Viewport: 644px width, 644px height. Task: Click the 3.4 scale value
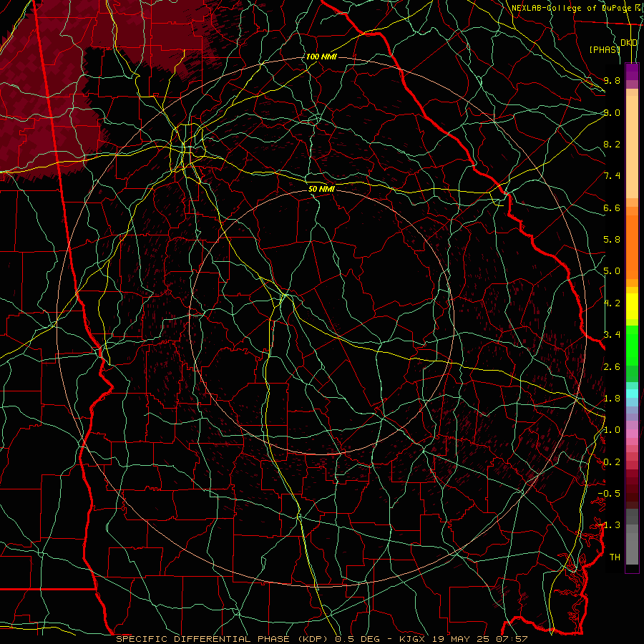(612, 335)
